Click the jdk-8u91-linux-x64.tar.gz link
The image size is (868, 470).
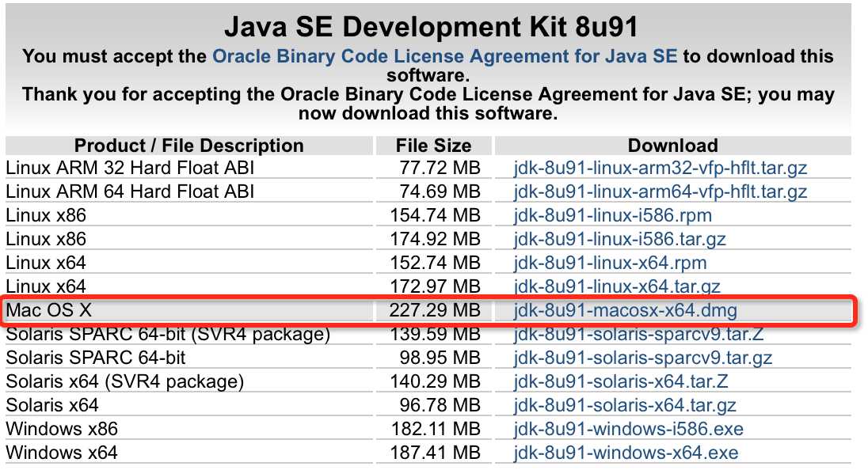pos(617,286)
